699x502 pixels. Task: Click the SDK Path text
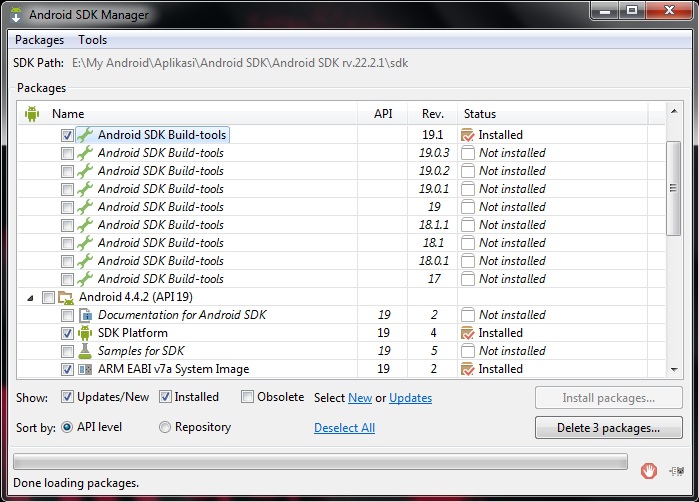click(x=240, y=63)
